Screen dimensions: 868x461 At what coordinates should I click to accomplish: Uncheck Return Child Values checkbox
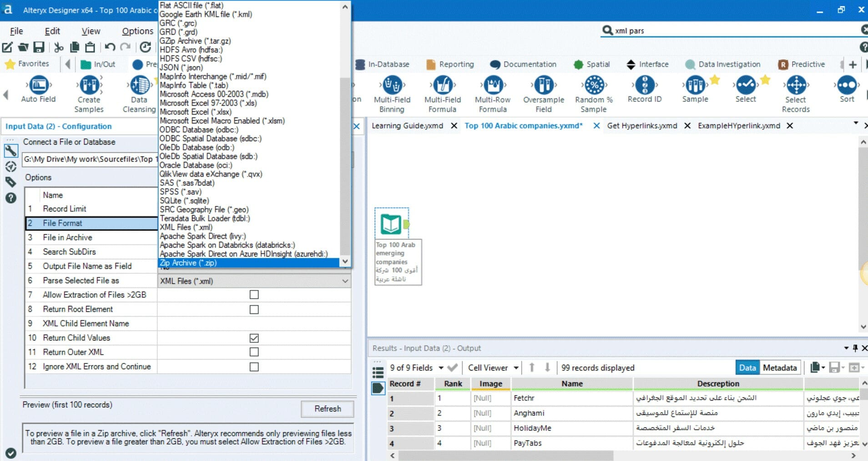tap(254, 338)
